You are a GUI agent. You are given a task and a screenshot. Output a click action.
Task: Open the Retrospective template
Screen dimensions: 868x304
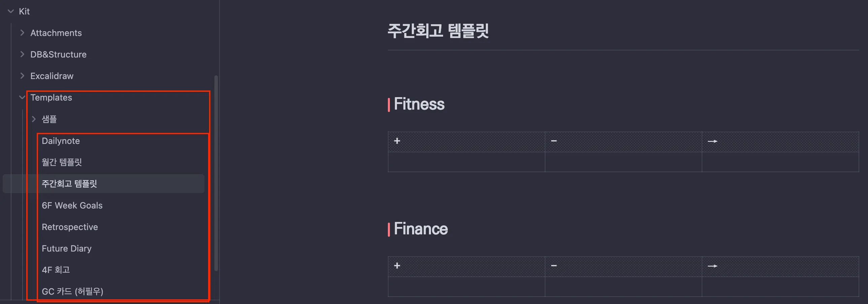click(70, 227)
